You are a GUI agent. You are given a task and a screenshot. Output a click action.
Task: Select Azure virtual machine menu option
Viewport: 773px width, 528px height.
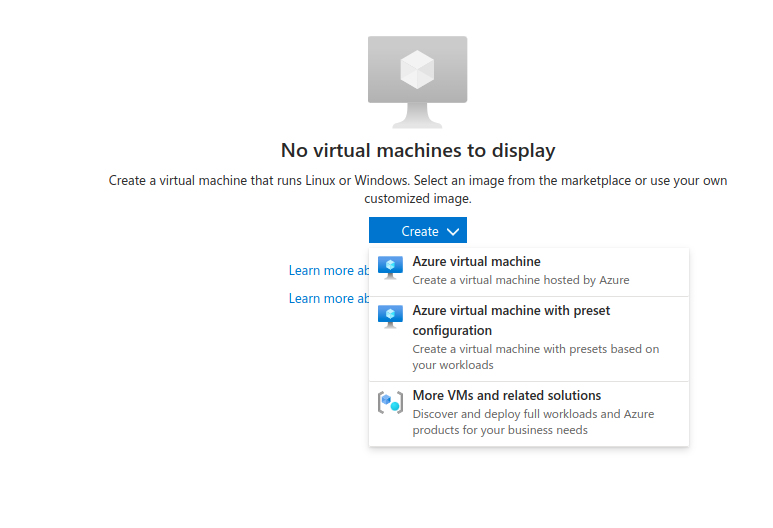(528, 272)
